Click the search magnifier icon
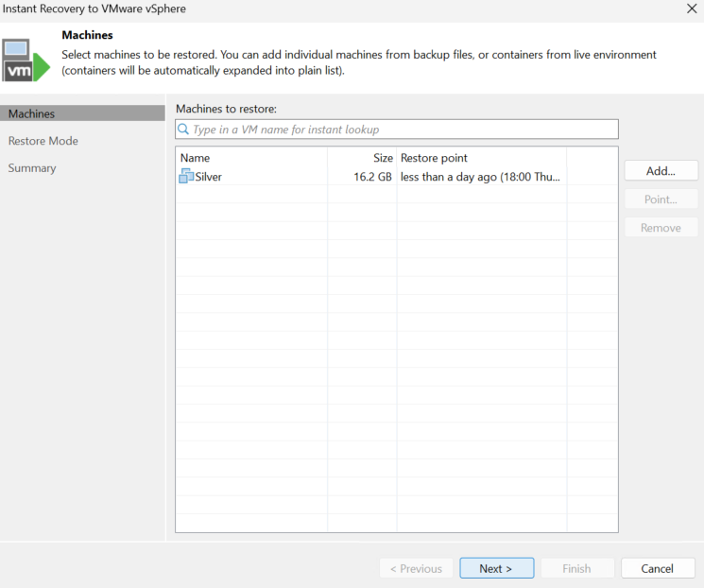 point(183,130)
